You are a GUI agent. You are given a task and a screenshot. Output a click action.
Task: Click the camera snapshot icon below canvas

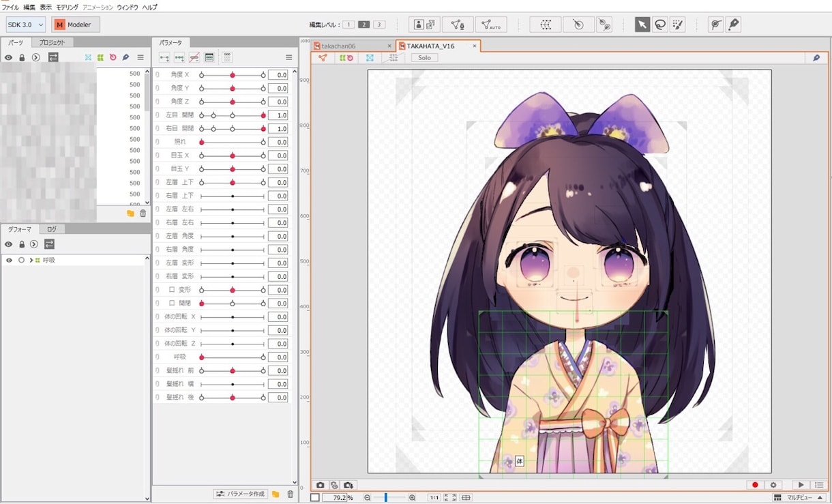[320, 485]
